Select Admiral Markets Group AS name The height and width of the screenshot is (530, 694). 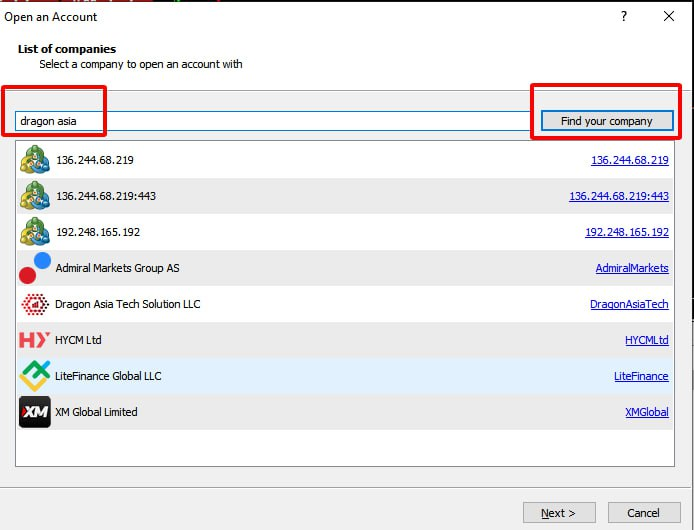[x=117, y=268]
